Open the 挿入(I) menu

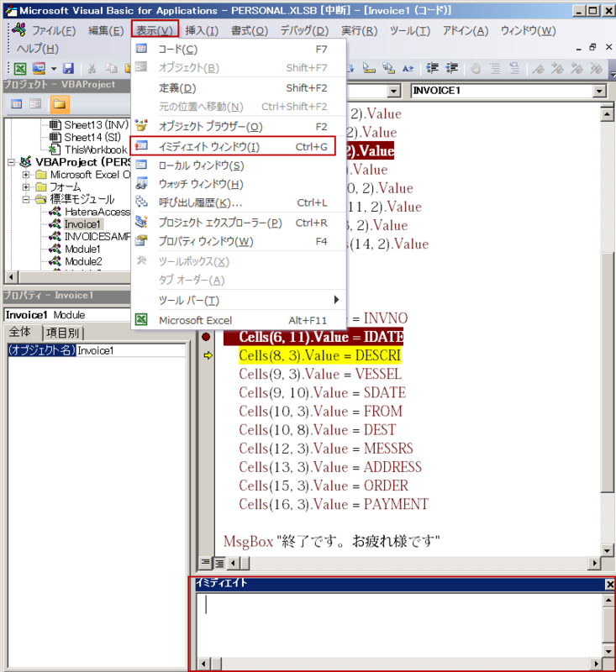202,31
